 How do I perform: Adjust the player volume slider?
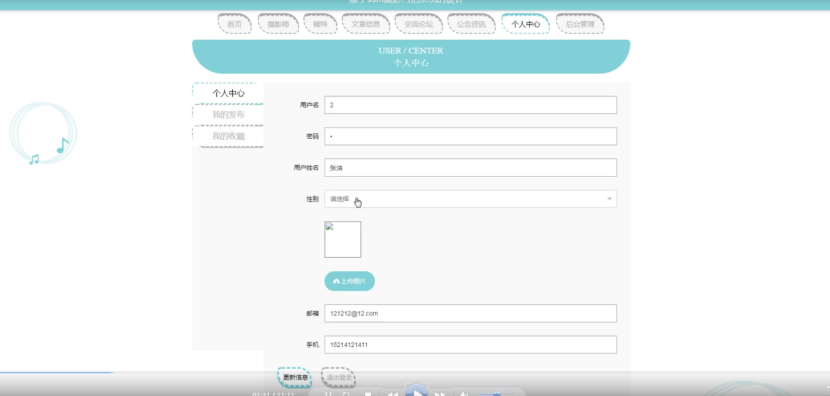pos(497,394)
